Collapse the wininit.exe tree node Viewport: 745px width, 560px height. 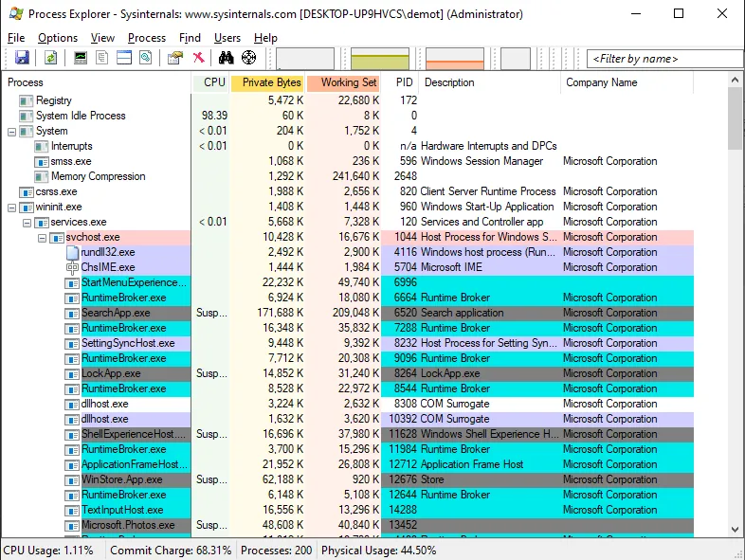[x=12, y=208]
